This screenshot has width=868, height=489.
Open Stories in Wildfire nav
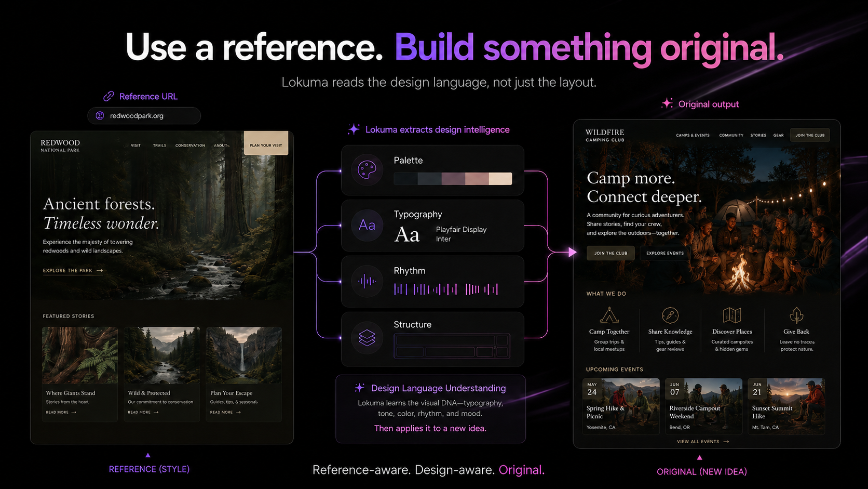pos(758,135)
